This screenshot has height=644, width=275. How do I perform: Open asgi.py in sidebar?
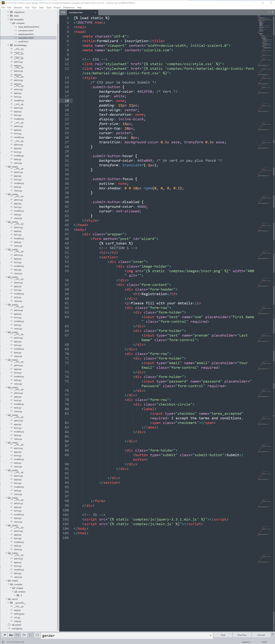point(17,610)
